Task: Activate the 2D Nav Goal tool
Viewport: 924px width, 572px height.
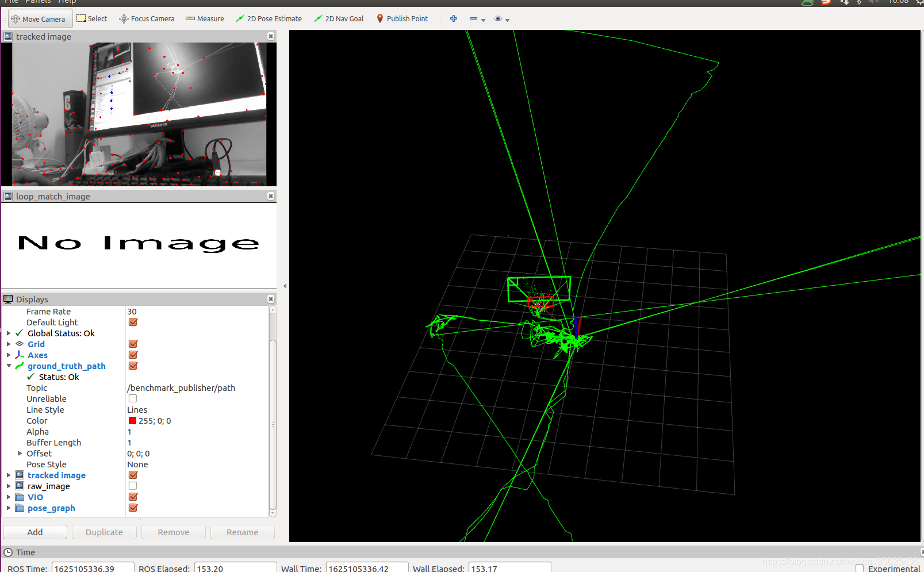Action: click(339, 18)
